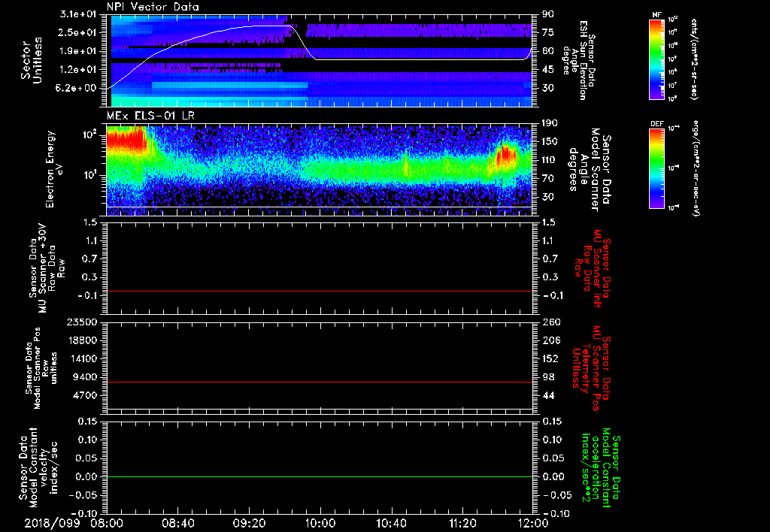Click the '75' sun elevation tick label
The width and height of the screenshot is (770, 532).
click(x=547, y=32)
